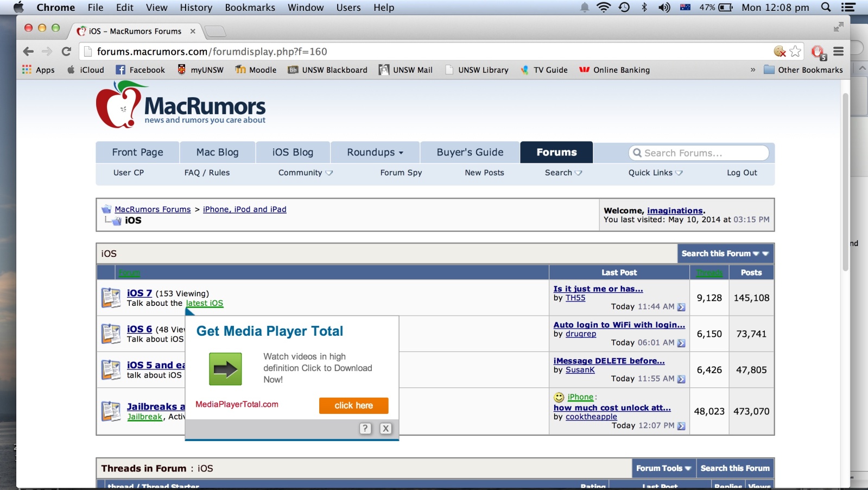Open iCloud bookmark

pyautogui.click(x=86, y=70)
